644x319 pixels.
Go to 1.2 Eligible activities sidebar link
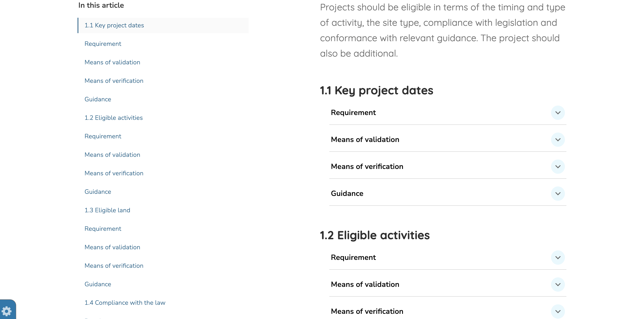[114, 118]
